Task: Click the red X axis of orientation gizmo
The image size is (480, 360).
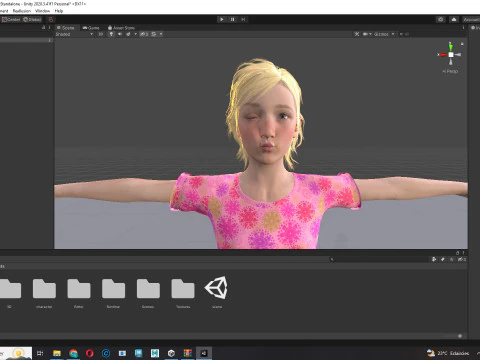Action: 443,55
